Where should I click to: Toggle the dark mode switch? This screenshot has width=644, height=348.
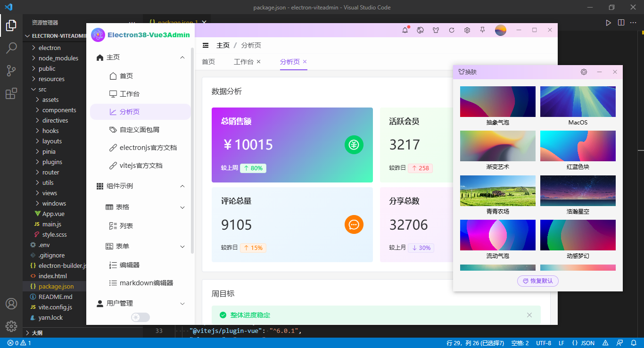click(x=140, y=317)
